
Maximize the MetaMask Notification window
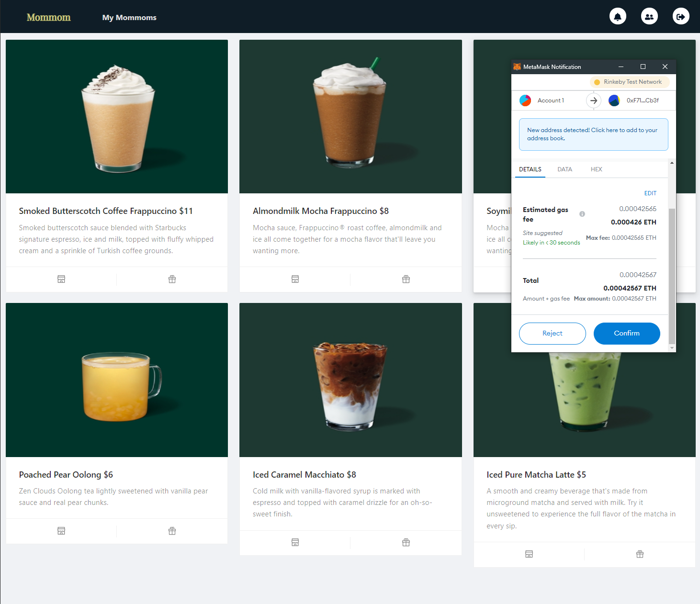point(643,67)
